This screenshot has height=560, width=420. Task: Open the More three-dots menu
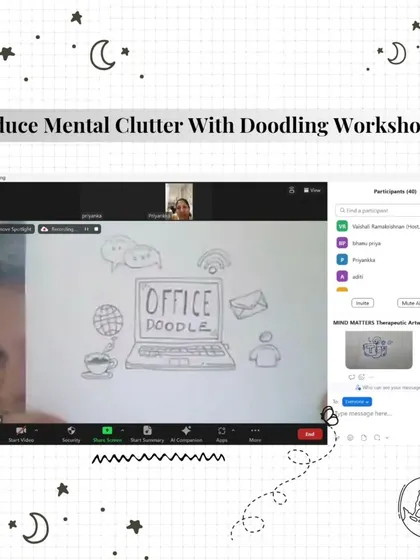click(255, 430)
